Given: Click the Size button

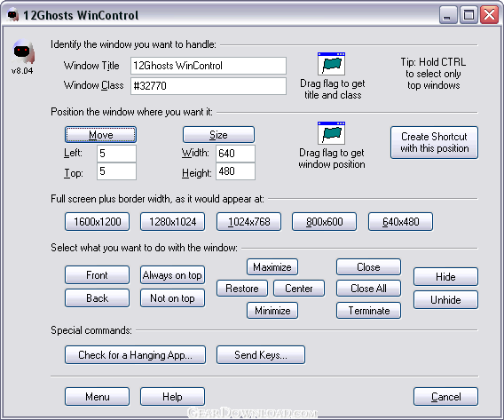Looking at the screenshot, I should point(218,134).
